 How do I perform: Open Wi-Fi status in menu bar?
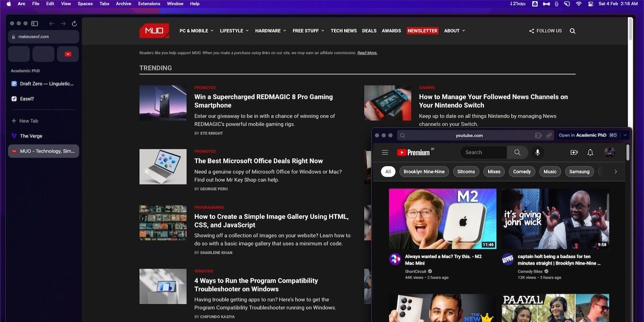pos(579,4)
